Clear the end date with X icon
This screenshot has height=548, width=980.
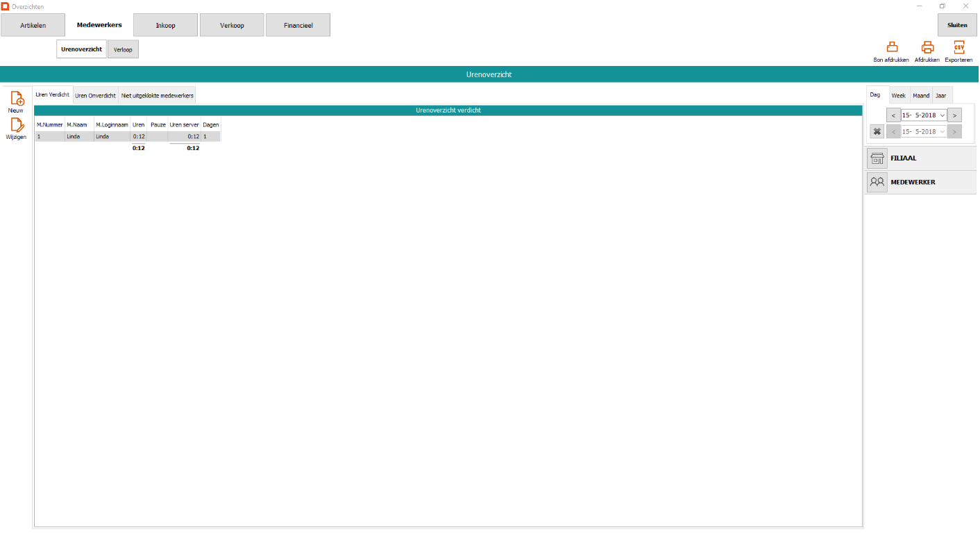click(x=877, y=132)
